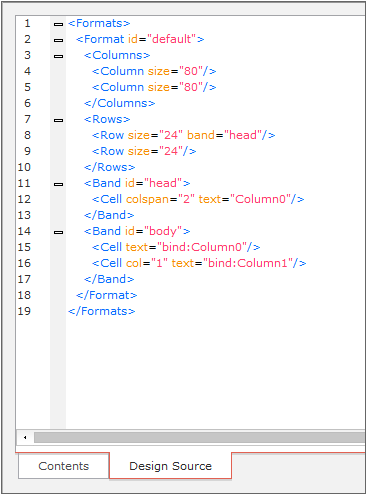Click line number 12 in the gutter
The width and height of the screenshot is (366, 494).
click(x=24, y=199)
